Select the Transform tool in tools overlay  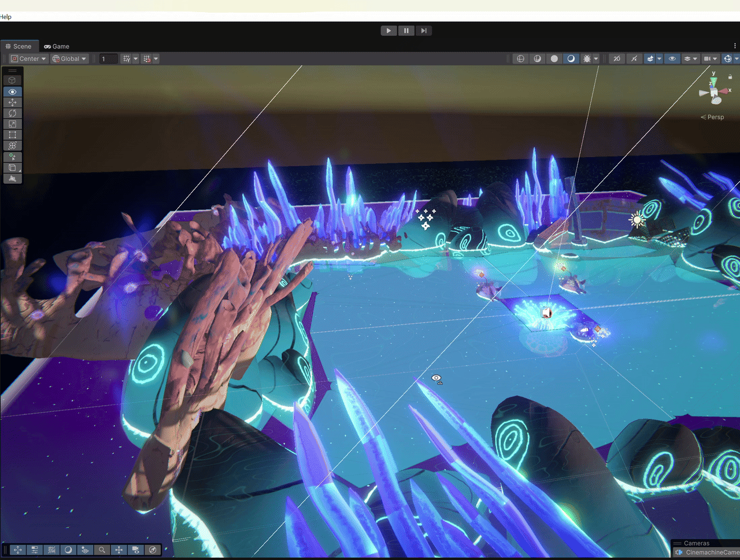[x=12, y=146]
